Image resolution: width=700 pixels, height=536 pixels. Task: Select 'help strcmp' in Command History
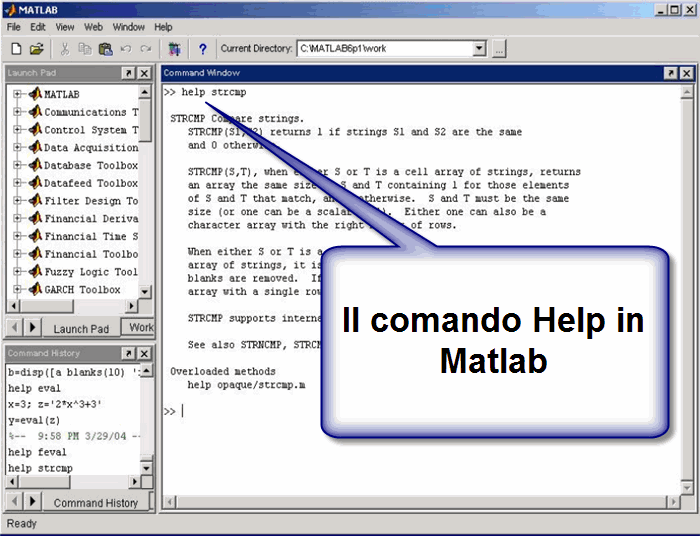(40, 468)
